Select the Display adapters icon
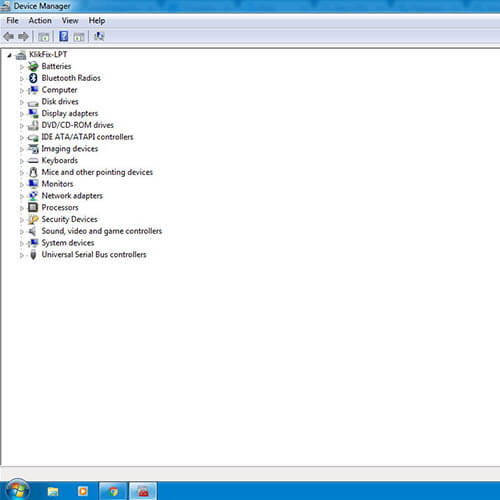Screen dimensions: 500x500 [33, 113]
